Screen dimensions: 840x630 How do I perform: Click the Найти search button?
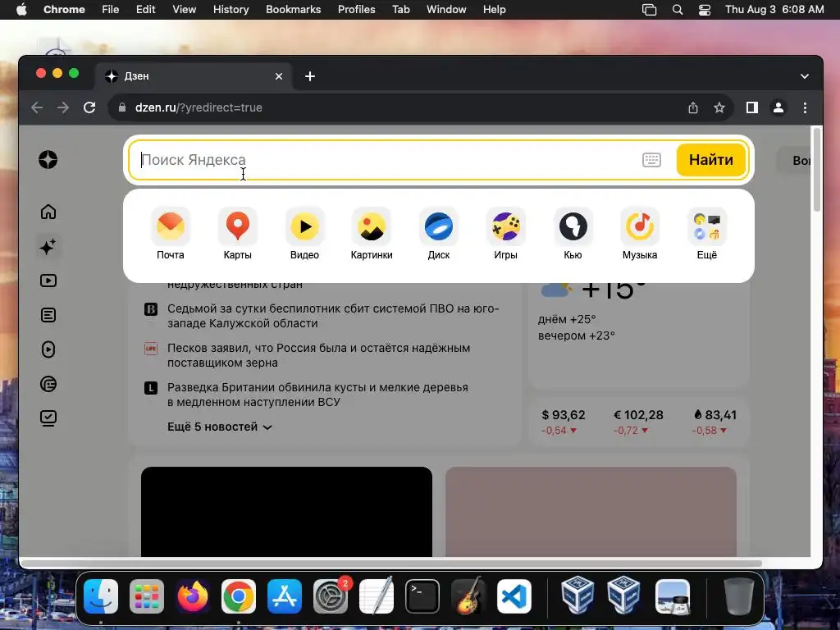[711, 160]
